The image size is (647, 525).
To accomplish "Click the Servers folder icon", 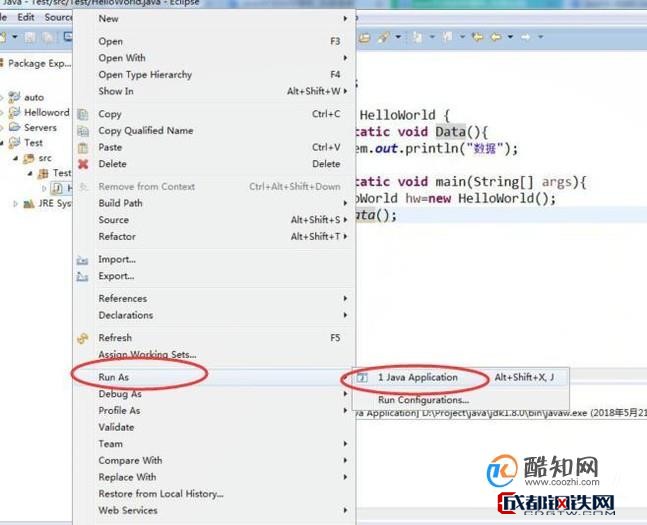I will coord(14,127).
